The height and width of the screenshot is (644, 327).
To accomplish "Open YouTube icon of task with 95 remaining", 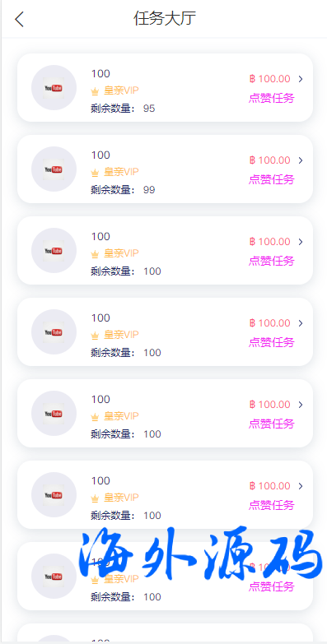I will (54, 87).
